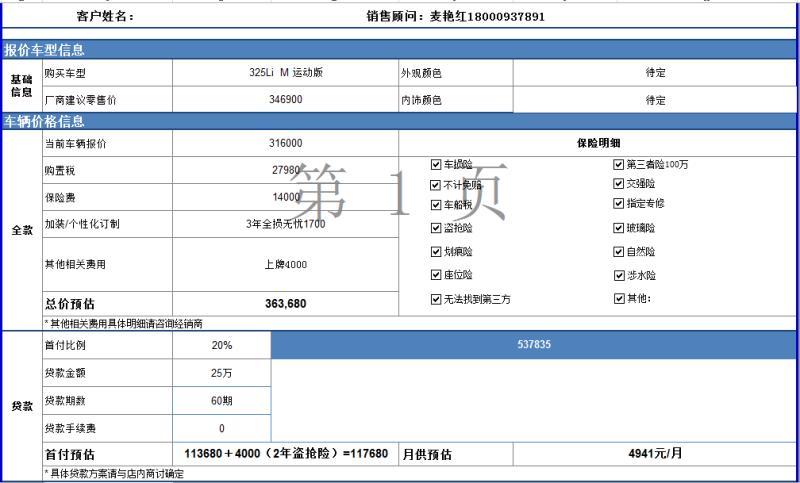Image resolution: width=800 pixels, height=483 pixels.
Task: Toggle the 第三者险100万 checkbox
Action: [x=619, y=164]
